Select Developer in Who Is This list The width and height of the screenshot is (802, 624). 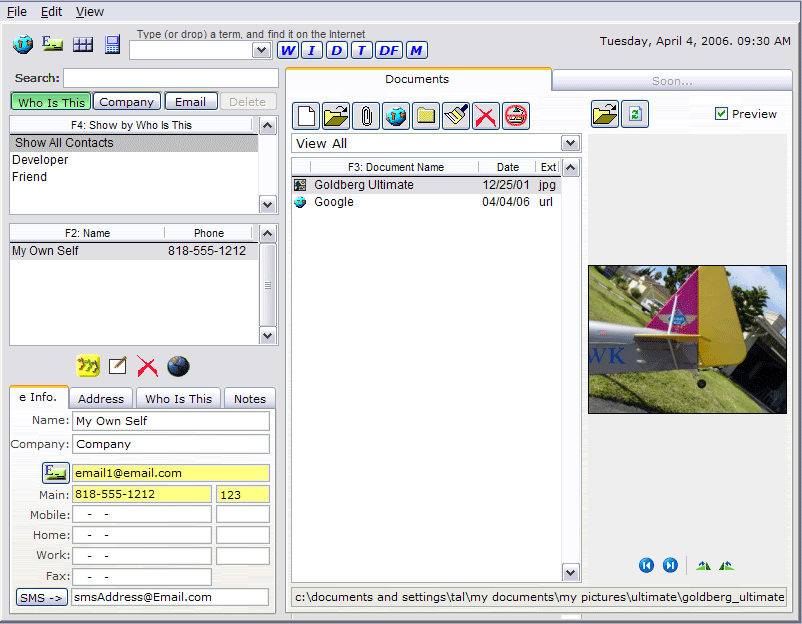[x=134, y=160]
